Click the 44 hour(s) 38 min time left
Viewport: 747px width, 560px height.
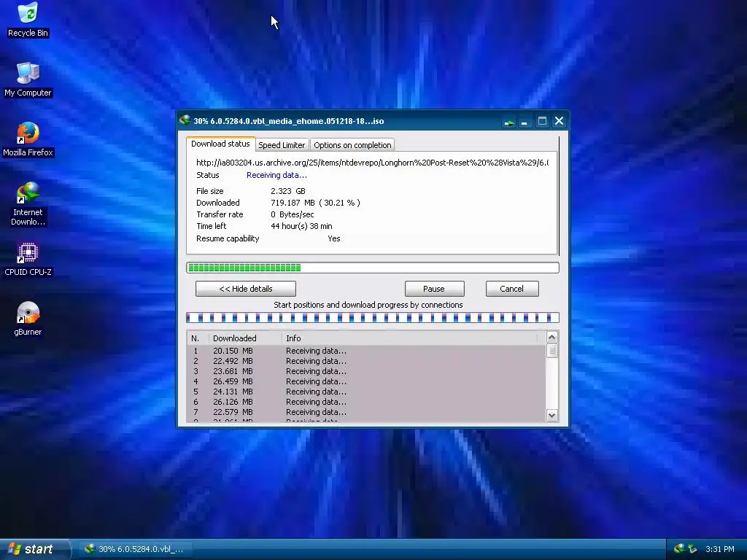(x=301, y=226)
